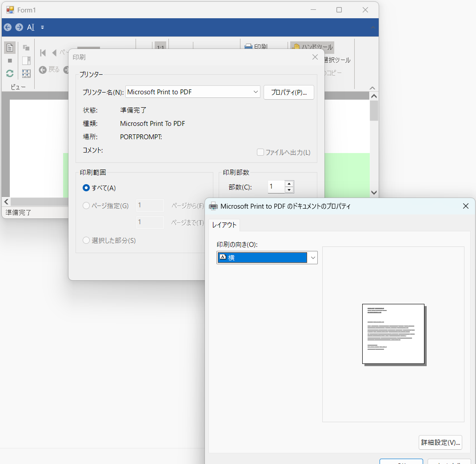Click the Microsoft Print To PDF type value
This screenshot has height=464, width=476.
click(152, 124)
